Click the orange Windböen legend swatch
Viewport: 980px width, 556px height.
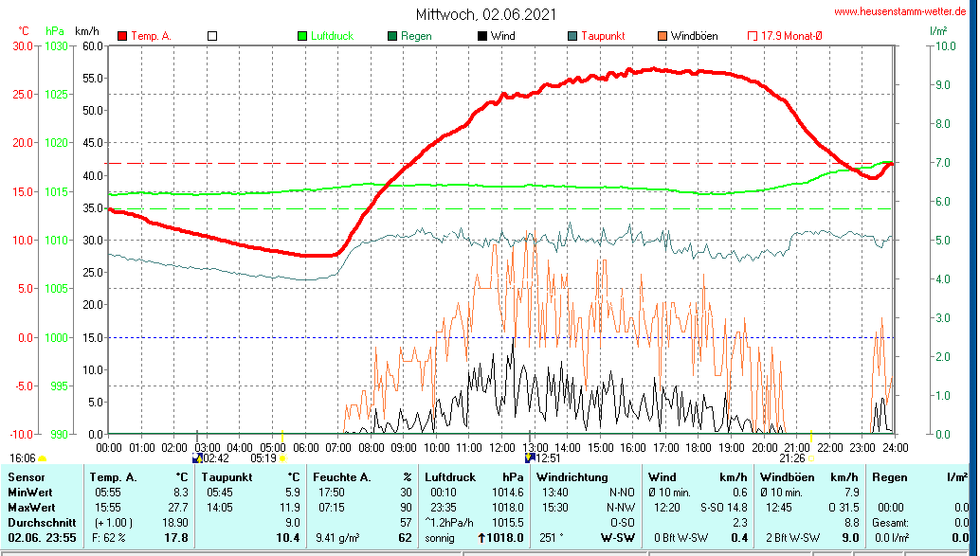(x=662, y=36)
